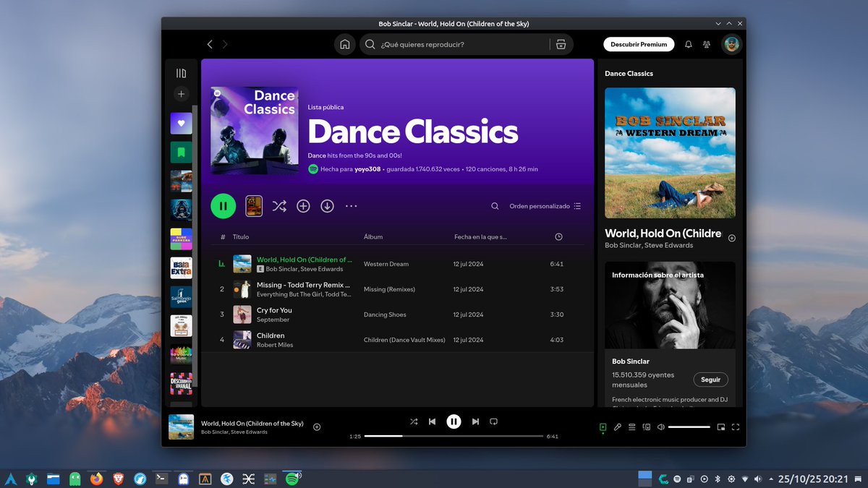Open Children (Dance Vault Mixes) album

pos(404,340)
